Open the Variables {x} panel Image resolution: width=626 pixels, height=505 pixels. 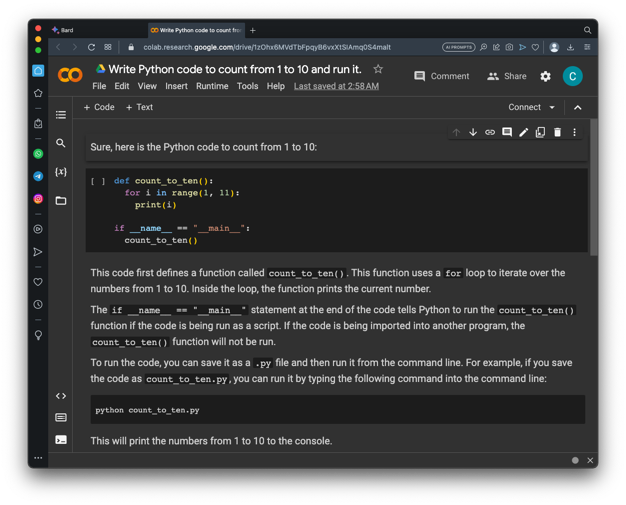pos(61,172)
